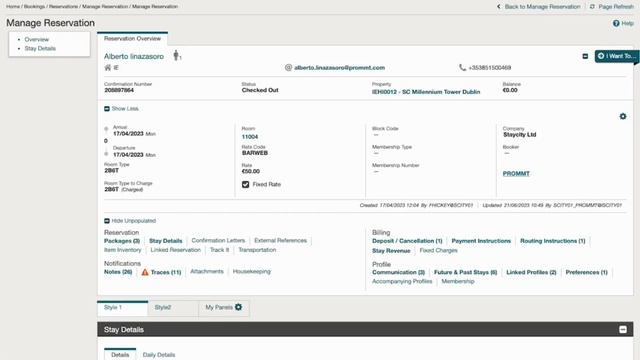The image size is (640, 360).
Task: Collapse the Stay Details panel
Action: click(623, 329)
